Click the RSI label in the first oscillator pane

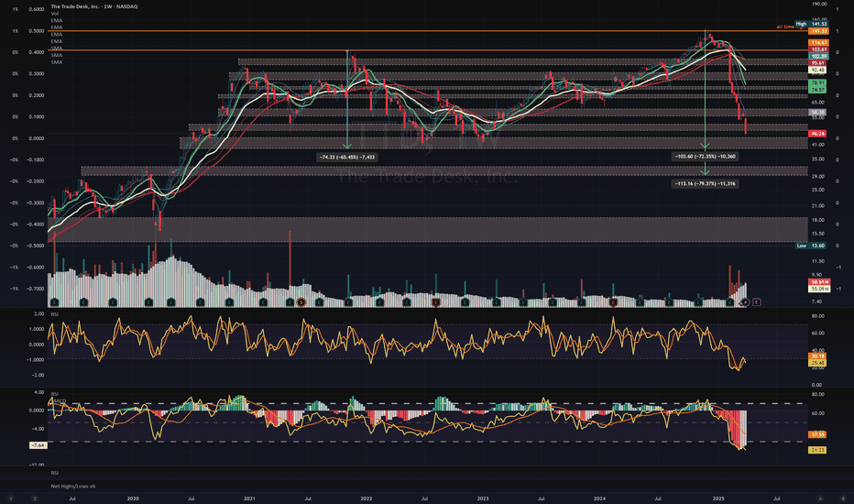pyautogui.click(x=54, y=314)
